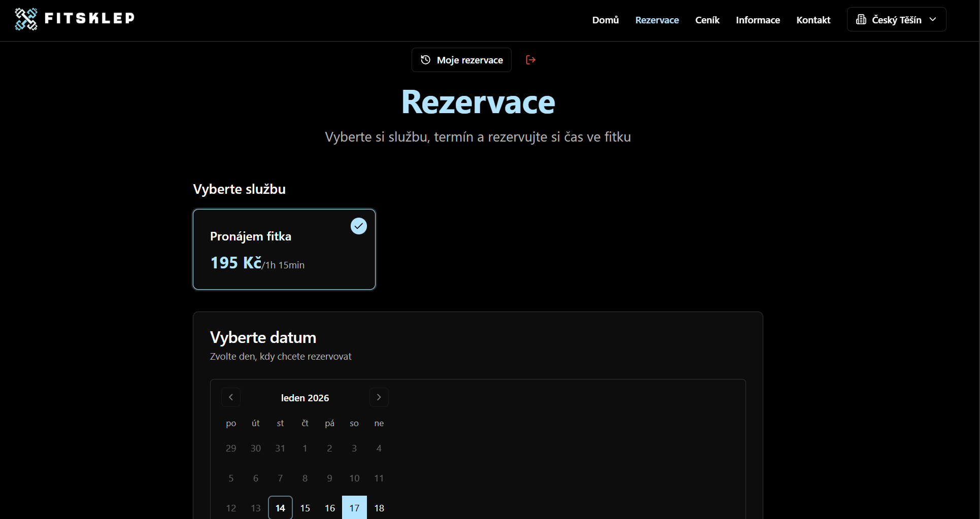
Task: Expand location list using chevron arrow
Action: (x=933, y=19)
